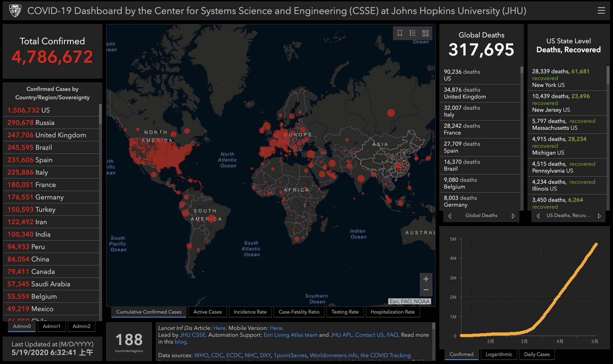Zoom in on the map
This screenshot has height=364, width=613.
426,279
